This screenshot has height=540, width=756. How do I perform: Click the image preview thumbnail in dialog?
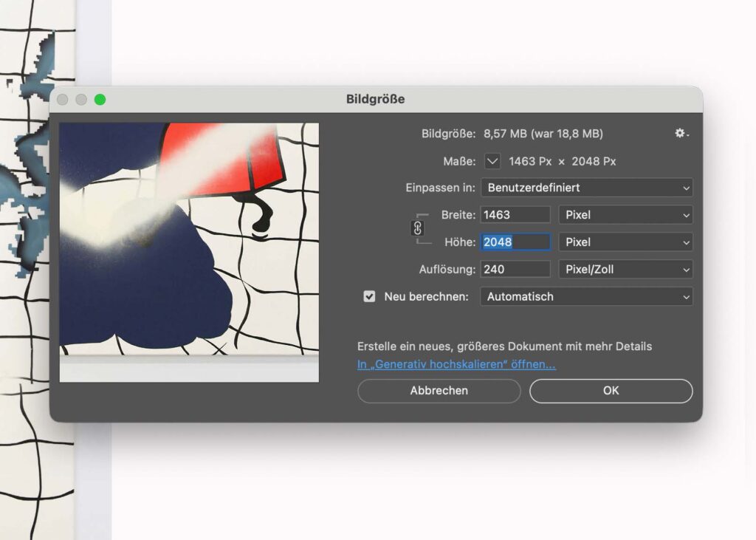189,252
